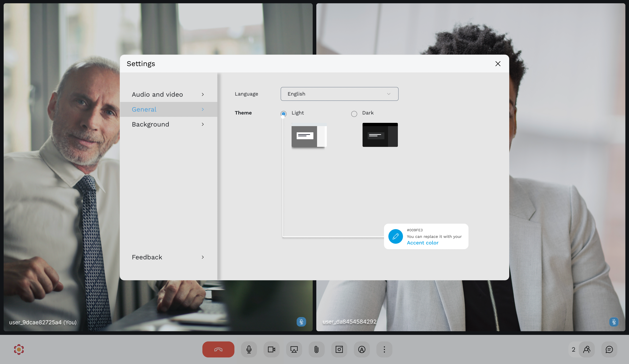Screen dimensions: 629x364
Task: Open Background settings section
Action: [169, 124]
